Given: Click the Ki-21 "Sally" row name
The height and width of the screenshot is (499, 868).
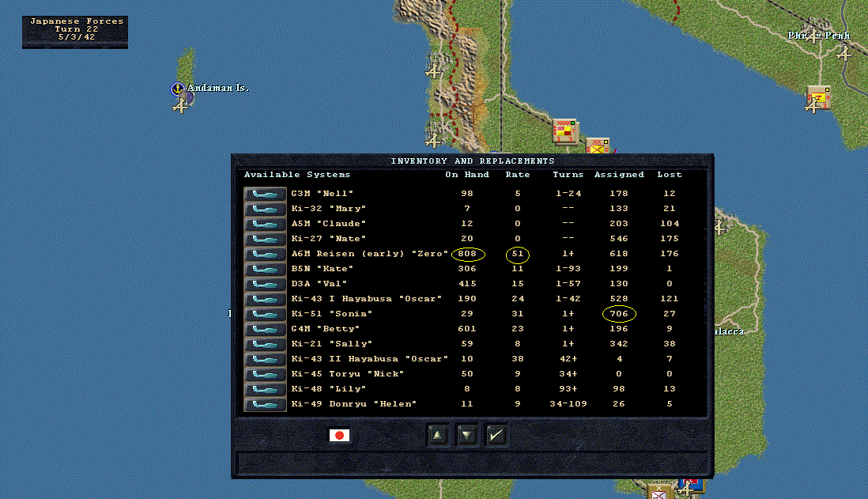Looking at the screenshot, I should pyautogui.click(x=331, y=344).
